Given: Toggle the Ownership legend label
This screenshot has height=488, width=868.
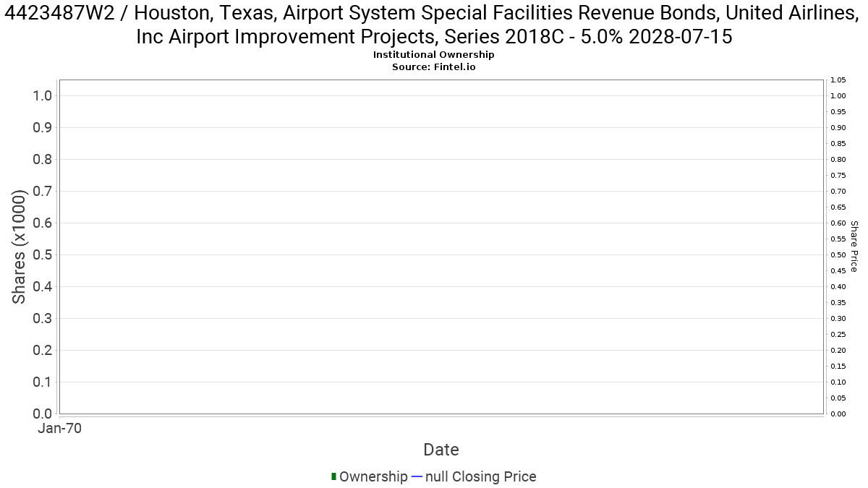Looking at the screenshot, I should [373, 476].
